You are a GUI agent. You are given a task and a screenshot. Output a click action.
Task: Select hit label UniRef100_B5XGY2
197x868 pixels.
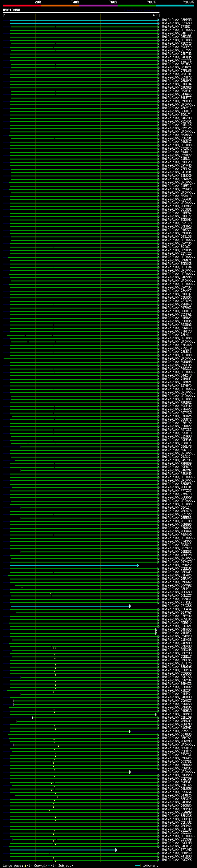177,565
